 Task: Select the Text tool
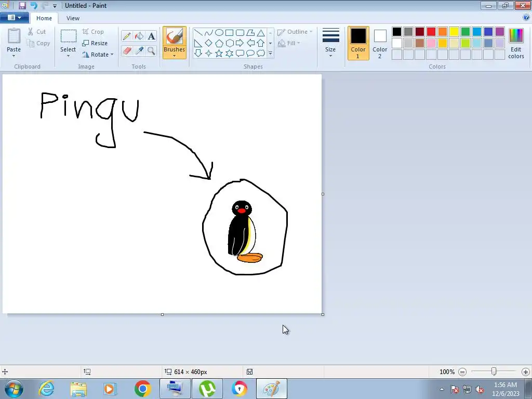151,36
